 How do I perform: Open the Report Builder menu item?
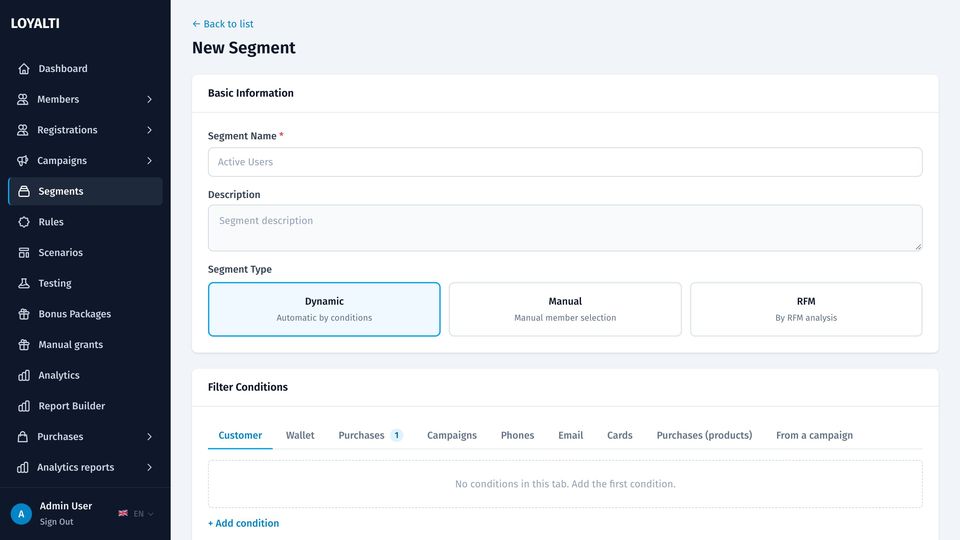click(x=85, y=406)
